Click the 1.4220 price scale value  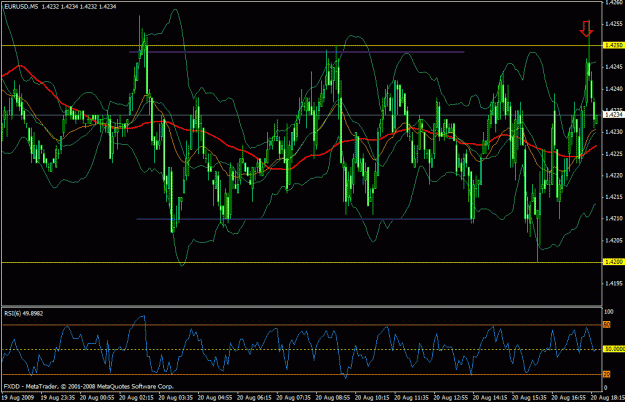614,175
